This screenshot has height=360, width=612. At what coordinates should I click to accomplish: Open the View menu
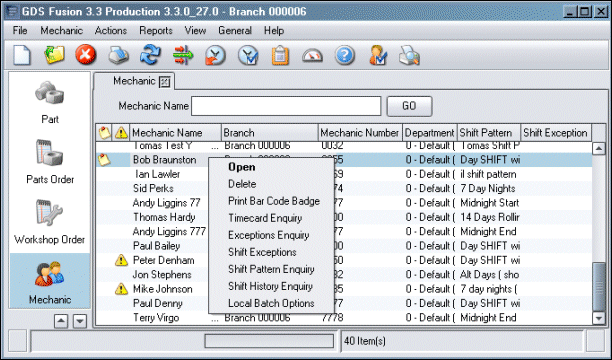pos(195,30)
